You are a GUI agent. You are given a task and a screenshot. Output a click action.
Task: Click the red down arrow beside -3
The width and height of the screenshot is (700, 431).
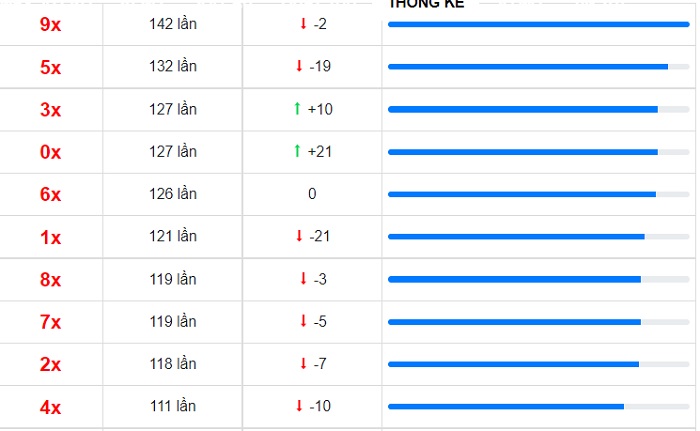(x=303, y=279)
